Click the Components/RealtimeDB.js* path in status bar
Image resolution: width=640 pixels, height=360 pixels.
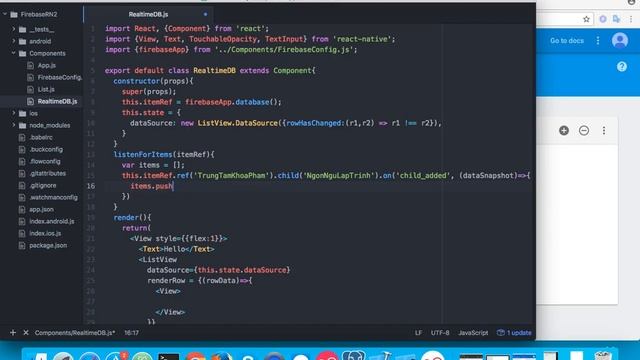point(75,333)
